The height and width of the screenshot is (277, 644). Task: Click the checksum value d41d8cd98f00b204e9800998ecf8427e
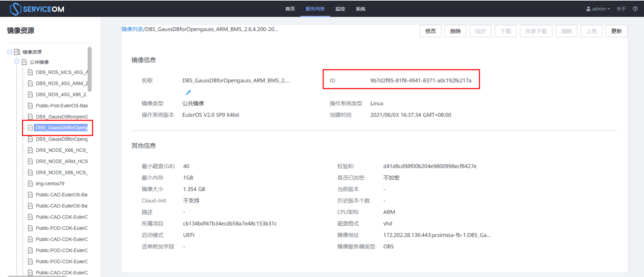(x=430, y=166)
